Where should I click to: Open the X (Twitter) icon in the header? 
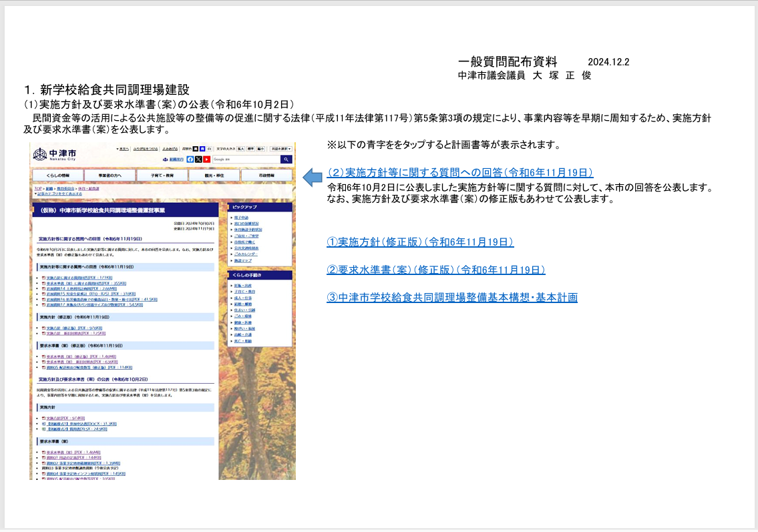point(198,160)
